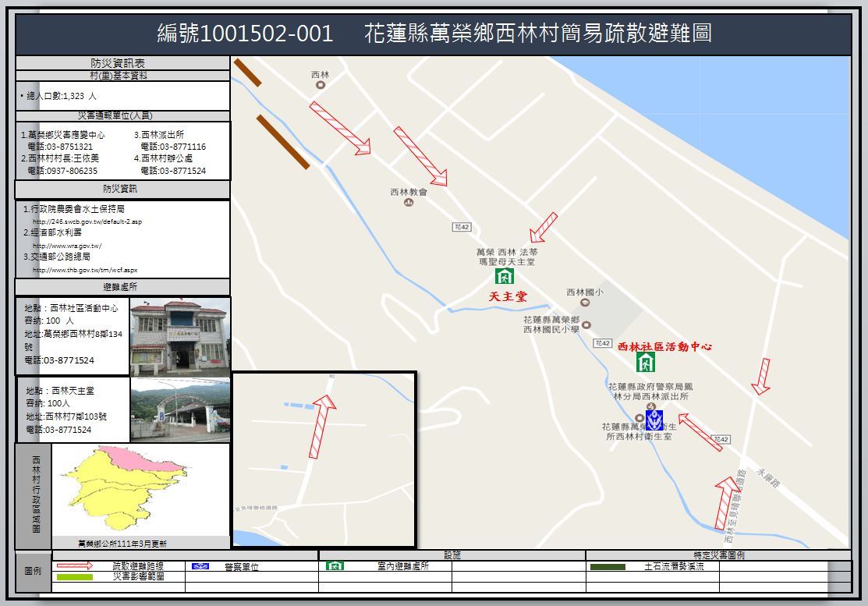Click the 西林村 administrative area map thumbnail
Image resolution: width=868 pixels, height=606 pixels.
click(139, 490)
